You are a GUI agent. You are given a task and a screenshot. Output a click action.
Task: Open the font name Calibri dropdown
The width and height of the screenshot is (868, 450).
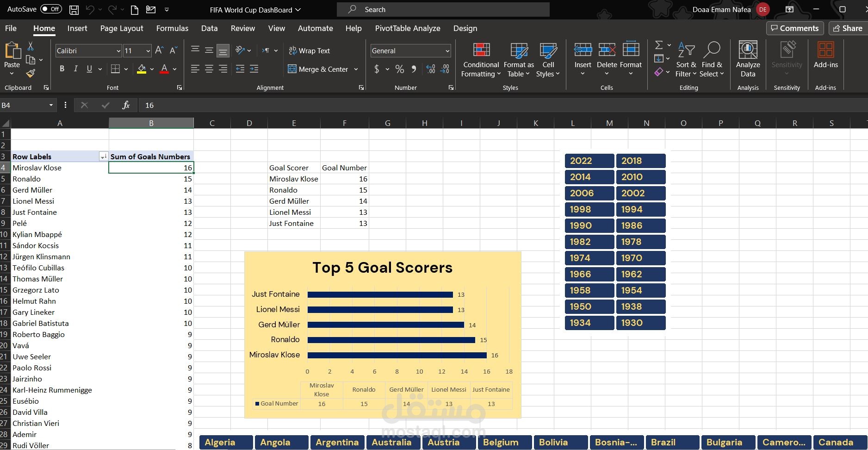click(118, 51)
